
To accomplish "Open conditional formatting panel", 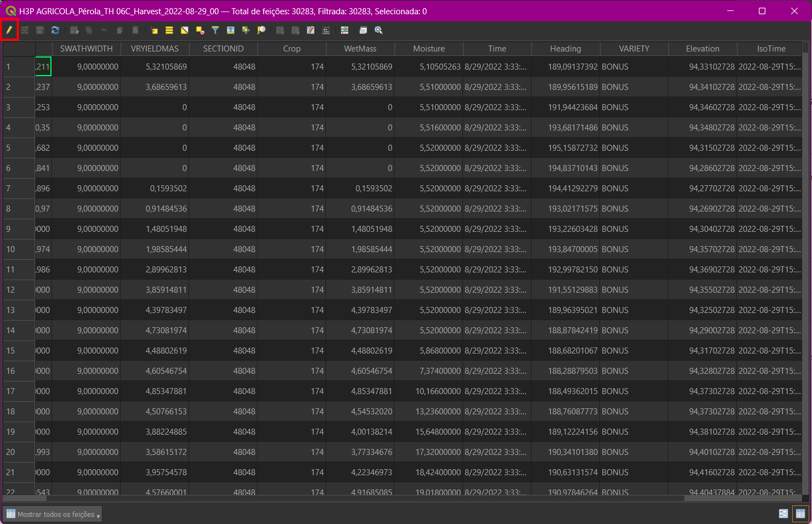I will click(326, 30).
